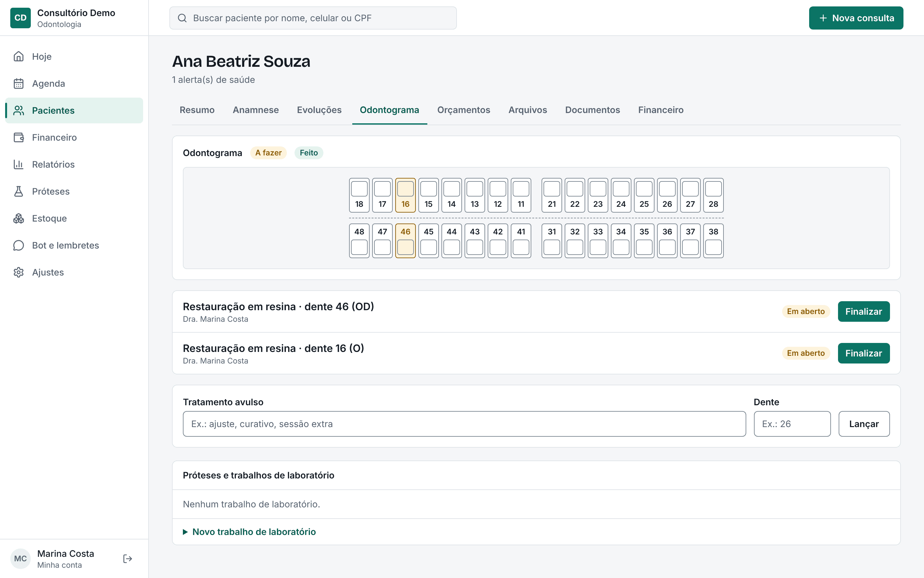Open Minha conta under Marina Costa
Viewport: 924px width, 578px height.
coord(60,565)
